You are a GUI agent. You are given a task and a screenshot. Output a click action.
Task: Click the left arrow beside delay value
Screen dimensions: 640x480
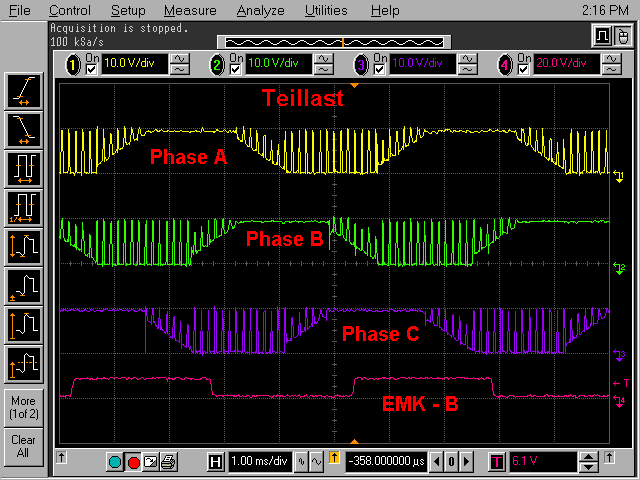(437, 462)
